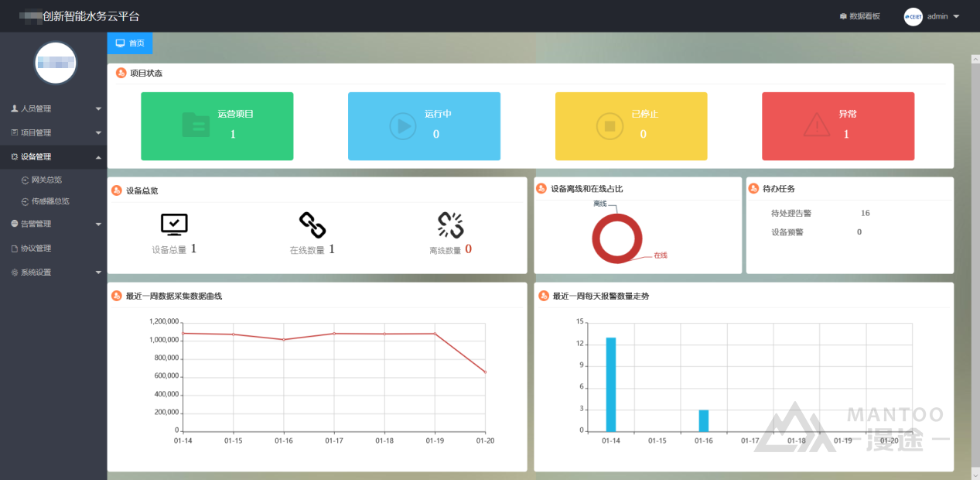Click the 01-14 blue alarm bar
Image resolution: width=980 pixels, height=480 pixels.
[x=610, y=384]
